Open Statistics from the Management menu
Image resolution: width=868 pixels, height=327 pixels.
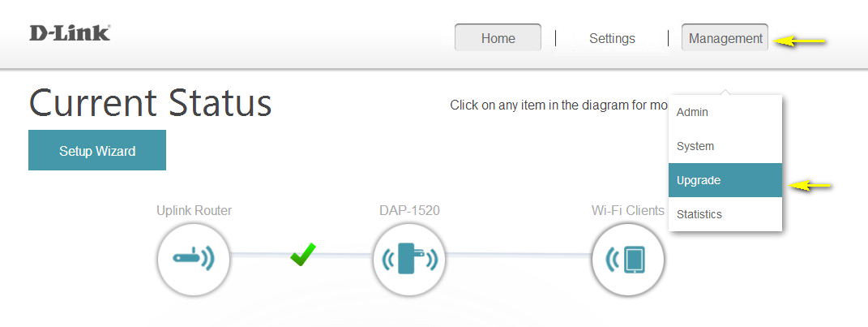[699, 214]
